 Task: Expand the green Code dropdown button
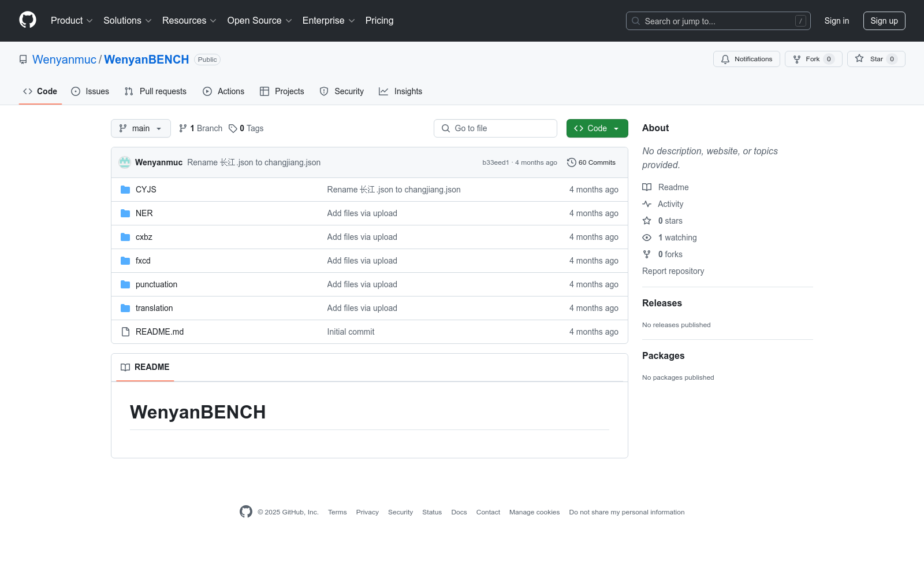click(597, 128)
